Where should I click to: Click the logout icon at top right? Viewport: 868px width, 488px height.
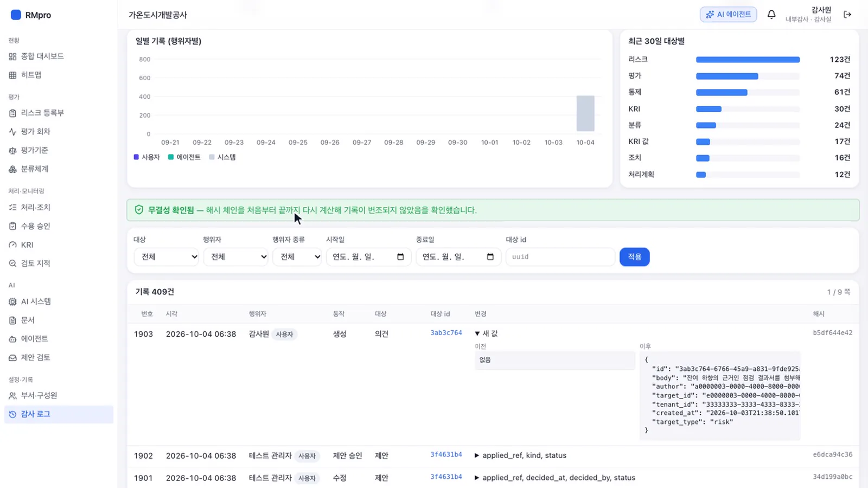tap(847, 15)
